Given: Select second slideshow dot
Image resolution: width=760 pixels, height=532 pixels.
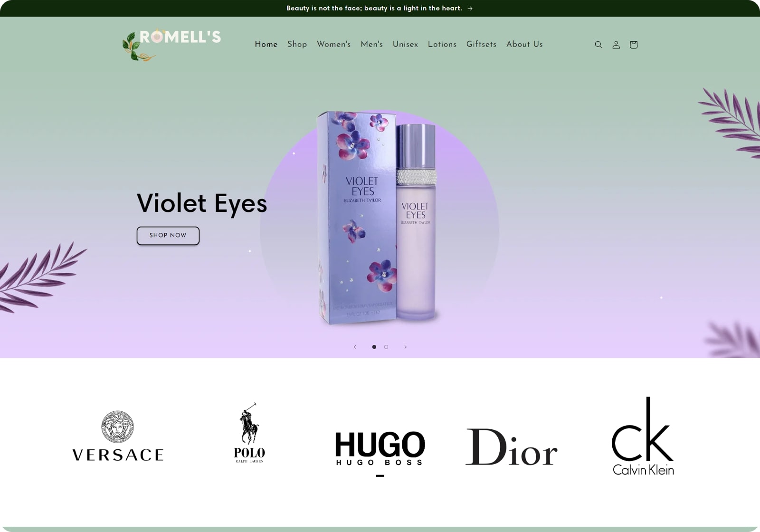Looking at the screenshot, I should [x=386, y=347].
